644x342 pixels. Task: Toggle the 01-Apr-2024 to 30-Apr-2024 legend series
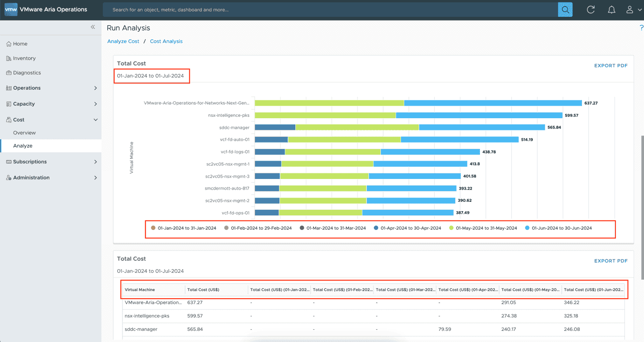click(x=410, y=228)
